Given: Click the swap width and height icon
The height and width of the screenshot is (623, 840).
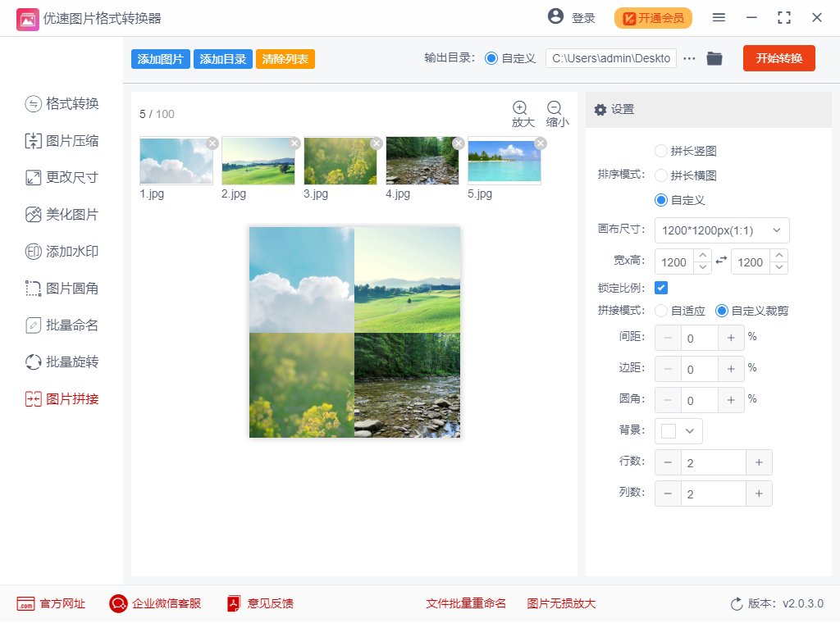Looking at the screenshot, I should pos(722,261).
